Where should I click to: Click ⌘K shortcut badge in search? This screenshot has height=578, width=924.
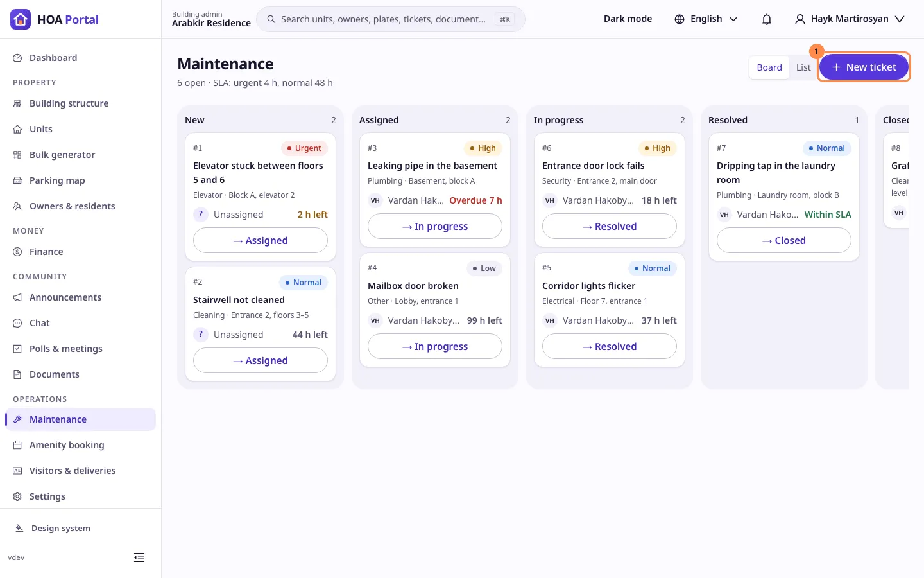pos(505,19)
